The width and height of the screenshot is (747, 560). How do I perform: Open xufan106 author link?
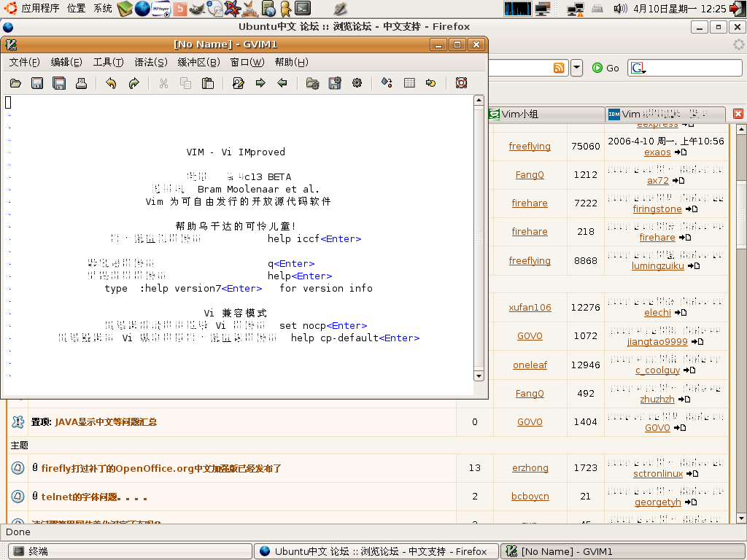click(530, 307)
